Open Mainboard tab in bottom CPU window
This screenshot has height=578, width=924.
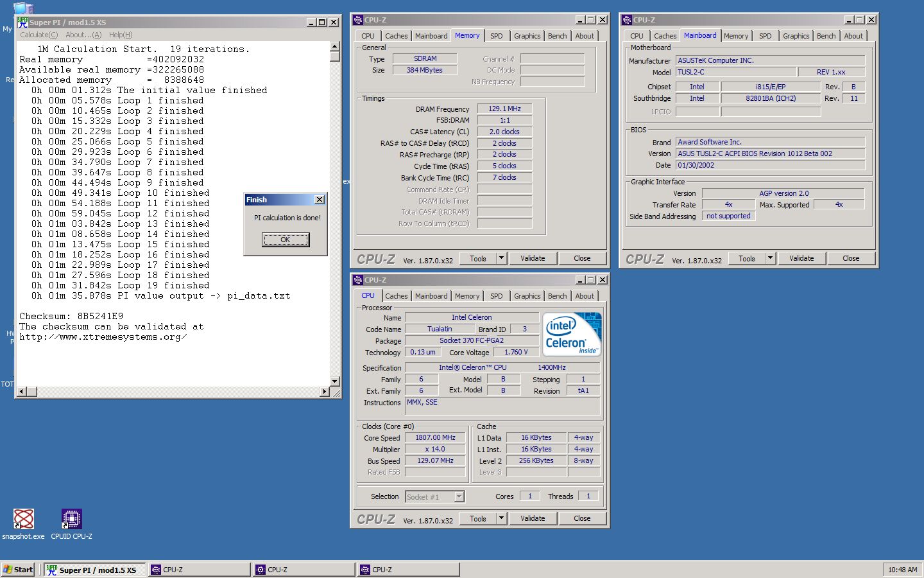tap(431, 296)
